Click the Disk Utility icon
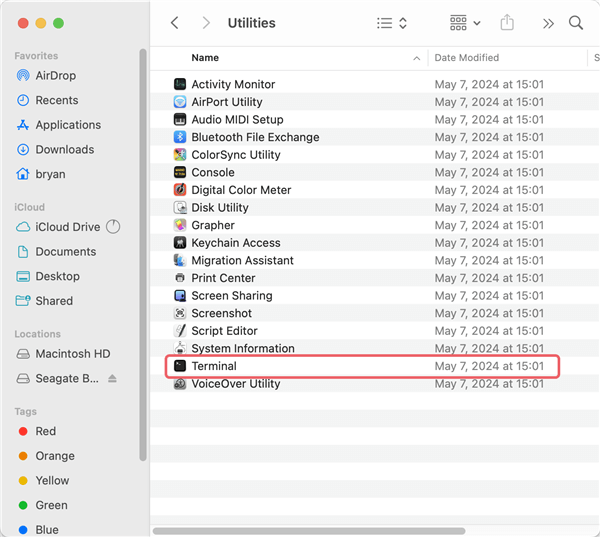The width and height of the screenshot is (600, 537). [x=180, y=207]
